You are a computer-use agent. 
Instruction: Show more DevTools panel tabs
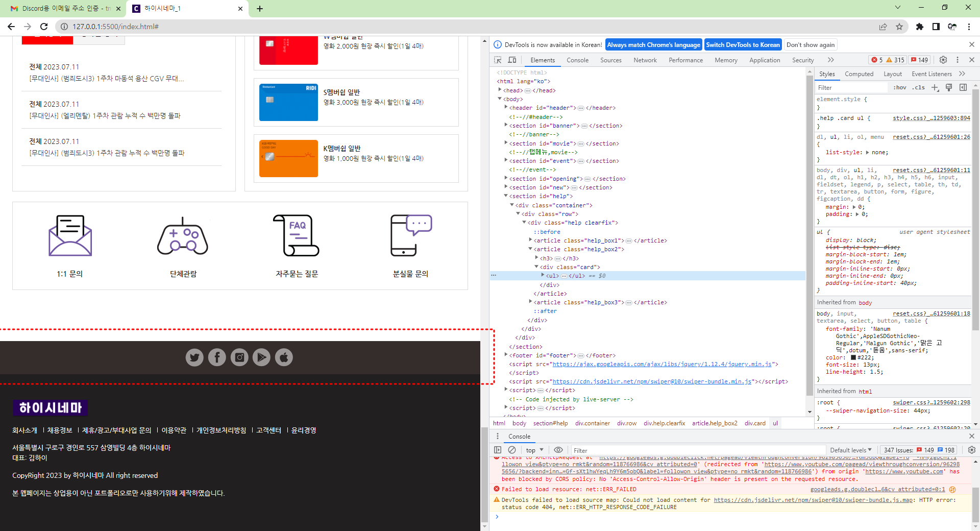point(831,60)
